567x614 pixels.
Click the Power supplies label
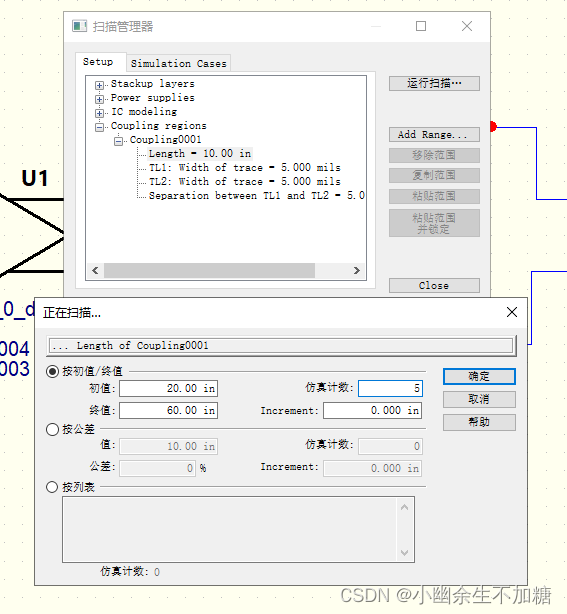pyautogui.click(x=152, y=98)
